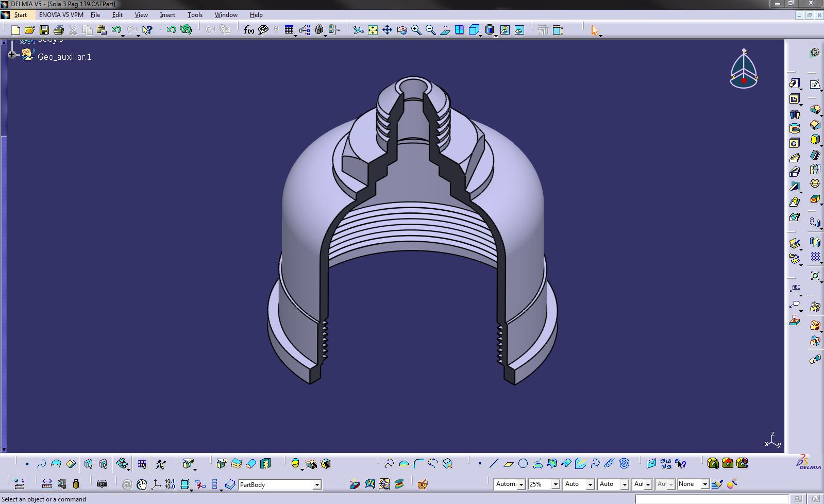This screenshot has height=504, width=824.
Task: Click the Design Table grid icon
Action: pos(289,30)
